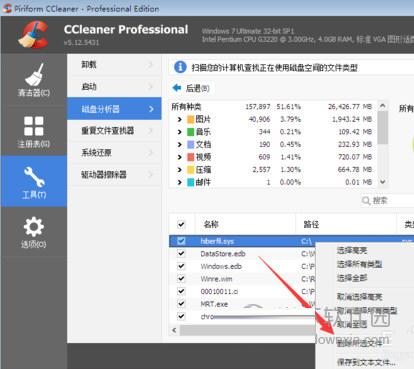The image size is (414, 369).
Task: Open the 卸载 (Uninstall) tool tab
Action: 114,65
